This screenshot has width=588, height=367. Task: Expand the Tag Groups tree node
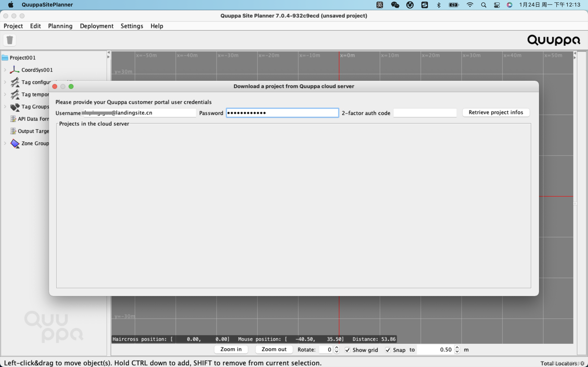coord(5,107)
